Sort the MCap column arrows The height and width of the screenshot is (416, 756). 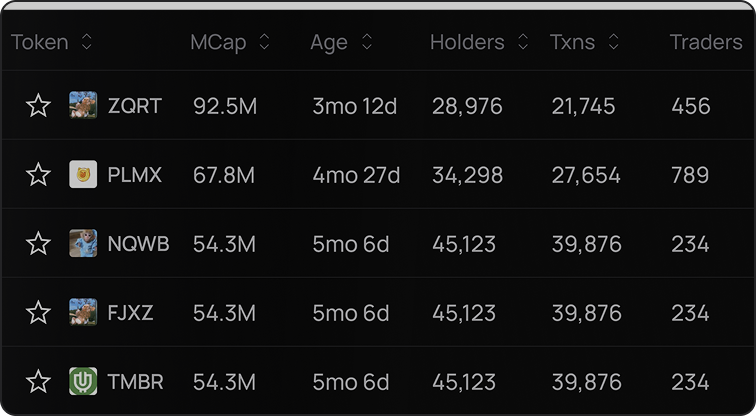click(x=264, y=42)
